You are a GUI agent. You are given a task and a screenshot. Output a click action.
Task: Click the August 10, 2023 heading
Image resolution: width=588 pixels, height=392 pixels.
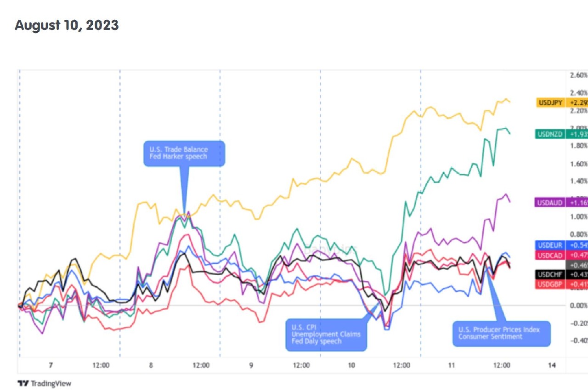point(67,25)
